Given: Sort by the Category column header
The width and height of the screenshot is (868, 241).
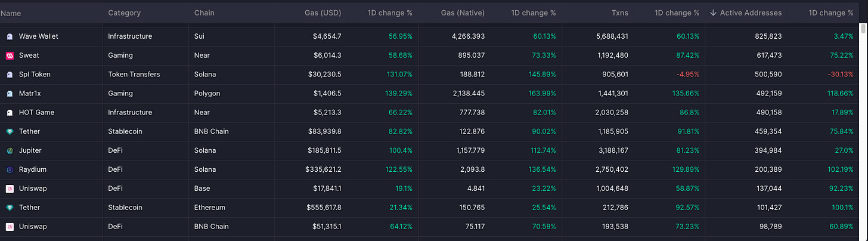Looking at the screenshot, I should tap(125, 13).
